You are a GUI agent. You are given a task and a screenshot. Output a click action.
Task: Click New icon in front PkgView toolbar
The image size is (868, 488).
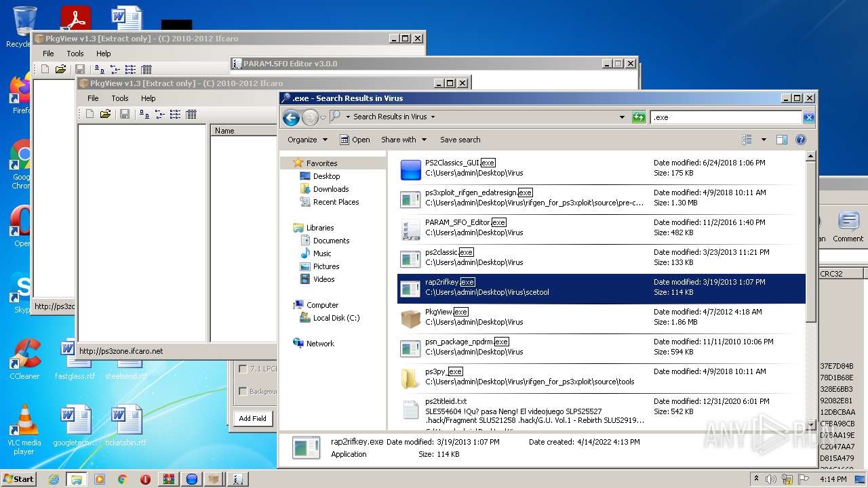(x=90, y=114)
